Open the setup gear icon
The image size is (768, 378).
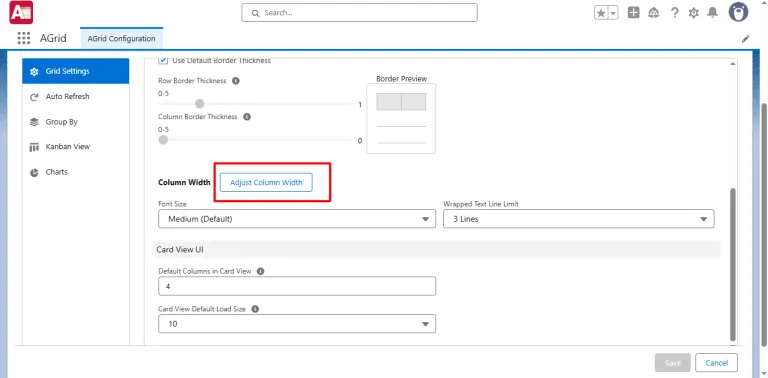click(694, 13)
